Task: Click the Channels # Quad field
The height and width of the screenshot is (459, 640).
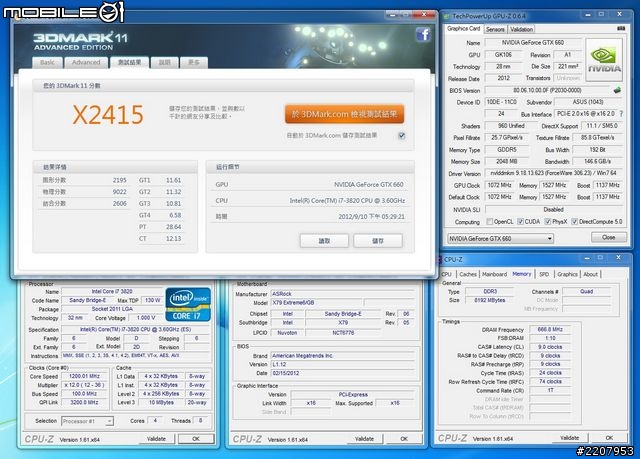Action: click(x=587, y=291)
